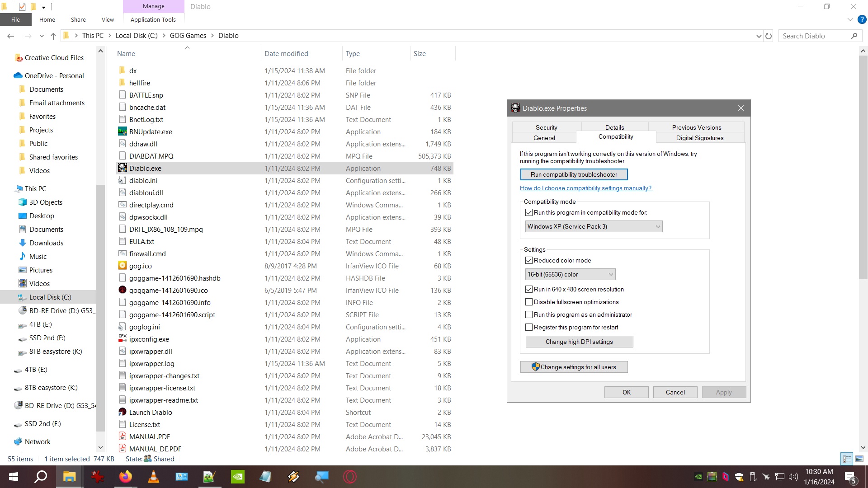The image size is (868, 488).
Task: Expand breadcrumb arrow after This PC
Action: tap(110, 36)
